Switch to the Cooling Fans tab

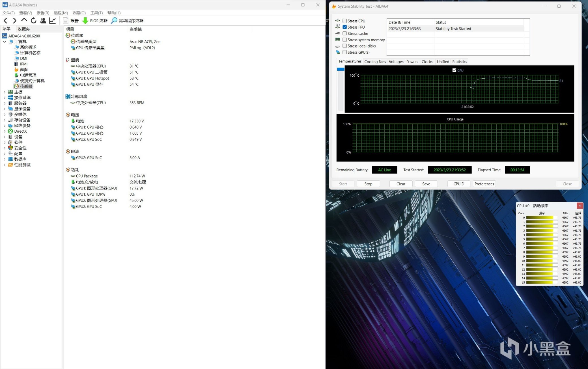click(x=375, y=62)
